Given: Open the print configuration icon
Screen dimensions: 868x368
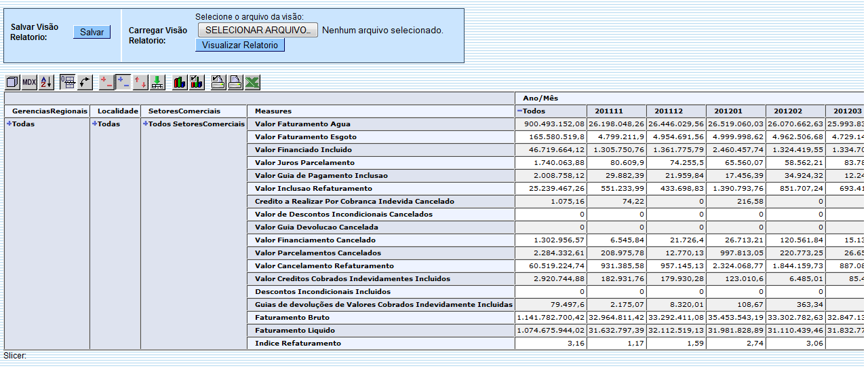Looking at the screenshot, I should (218, 82).
